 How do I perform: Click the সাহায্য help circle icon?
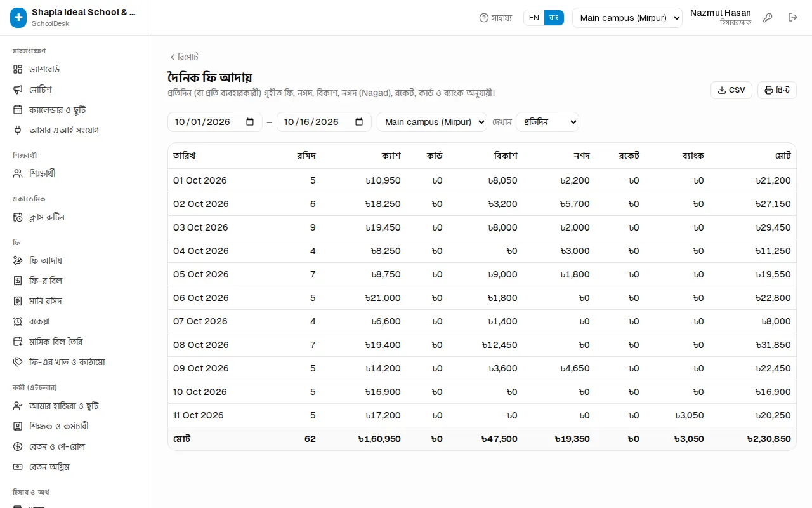[484, 18]
